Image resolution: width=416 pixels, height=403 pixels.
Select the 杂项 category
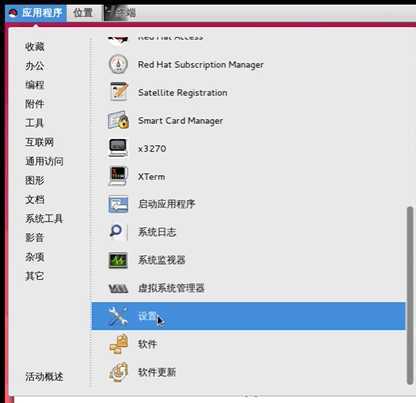click(35, 257)
